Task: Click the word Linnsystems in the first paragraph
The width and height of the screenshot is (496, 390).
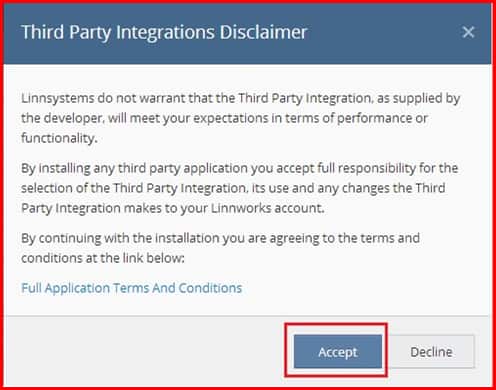Action: click(x=57, y=98)
